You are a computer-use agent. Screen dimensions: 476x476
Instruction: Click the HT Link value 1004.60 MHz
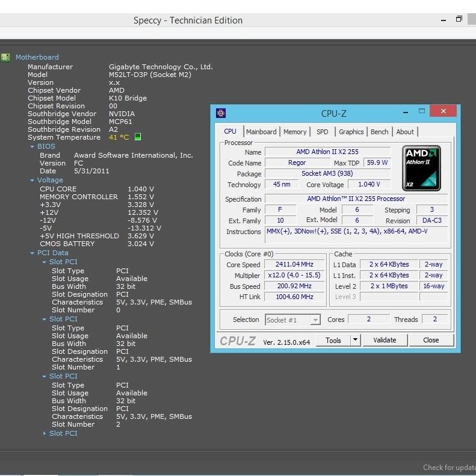pyautogui.click(x=294, y=297)
